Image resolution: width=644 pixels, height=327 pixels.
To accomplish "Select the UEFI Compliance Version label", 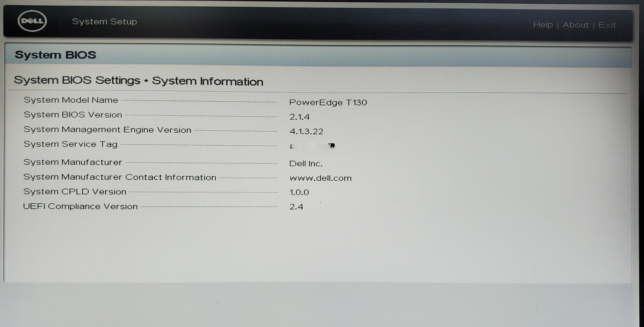I will 80,206.
